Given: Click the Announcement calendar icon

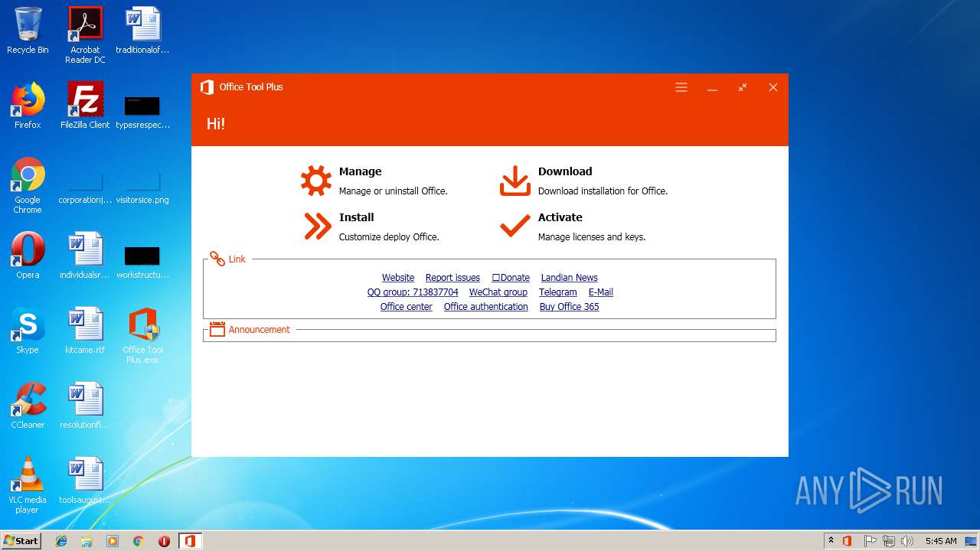Looking at the screenshot, I should (217, 330).
